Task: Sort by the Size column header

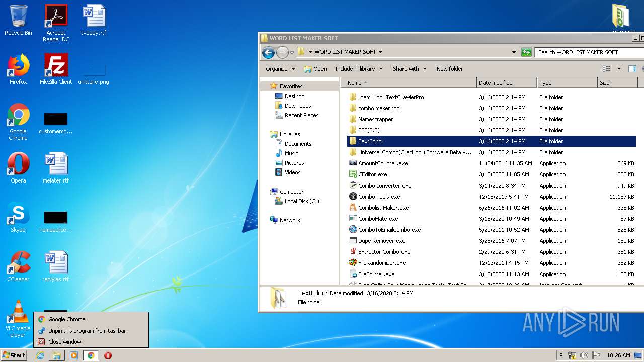Action: (x=617, y=83)
